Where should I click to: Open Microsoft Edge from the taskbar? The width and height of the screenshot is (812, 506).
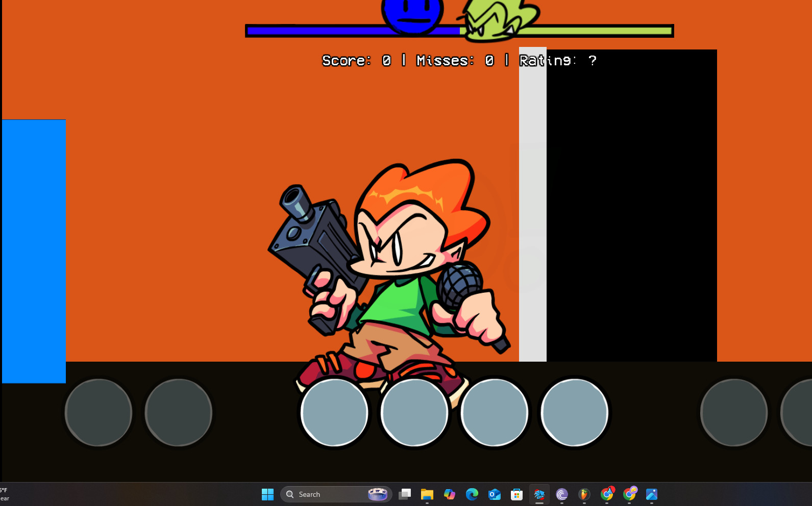click(472, 494)
